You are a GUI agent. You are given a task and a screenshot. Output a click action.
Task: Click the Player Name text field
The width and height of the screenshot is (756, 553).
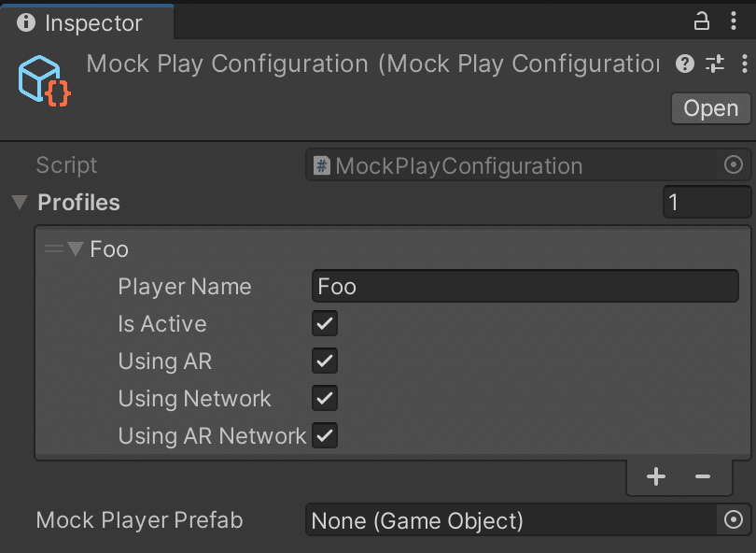(x=525, y=287)
